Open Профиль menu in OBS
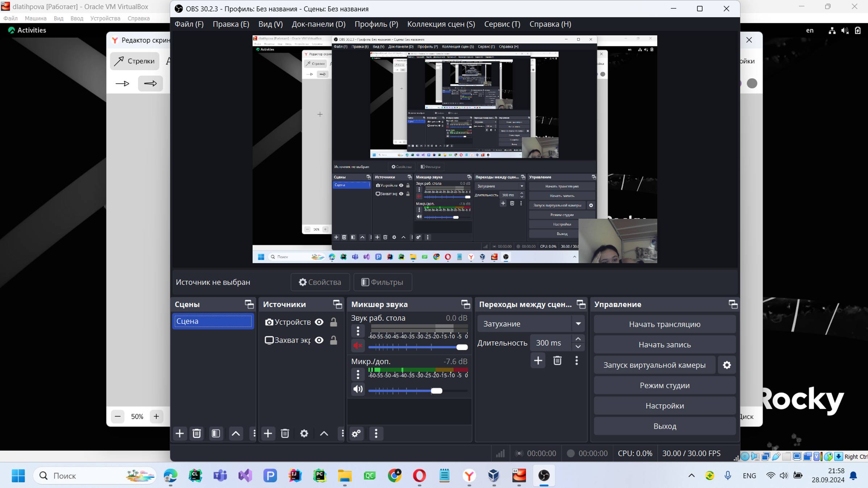Viewport: 868px width, 488px height. 376,24
